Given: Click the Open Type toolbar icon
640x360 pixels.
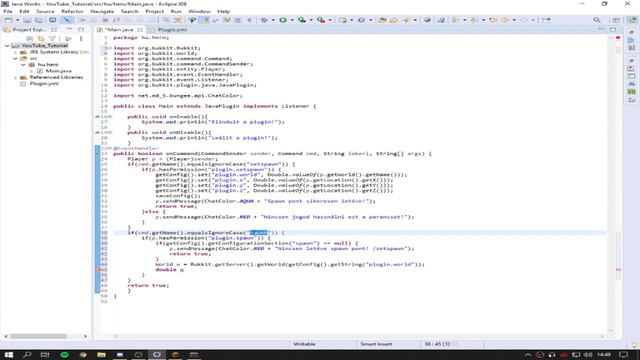Looking at the screenshot, I should [x=382, y=20].
